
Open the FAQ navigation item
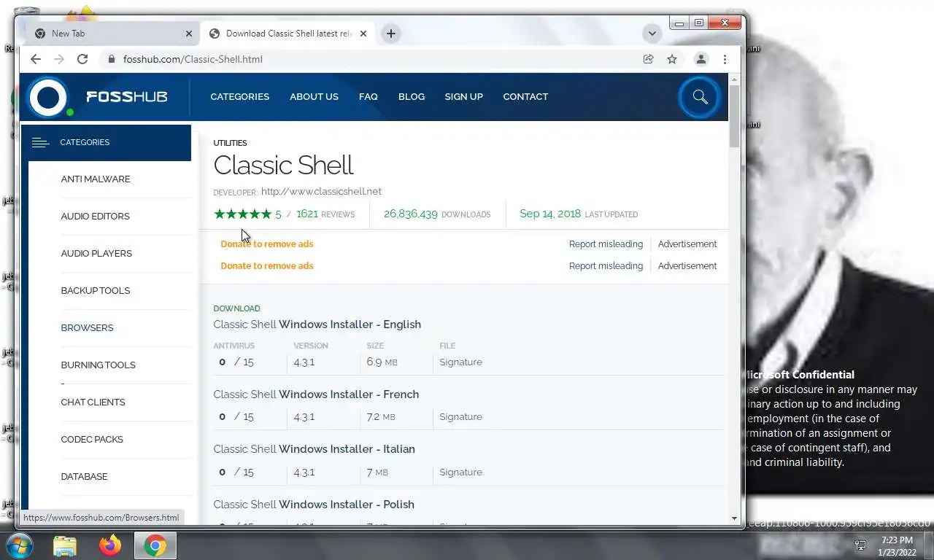click(x=368, y=96)
